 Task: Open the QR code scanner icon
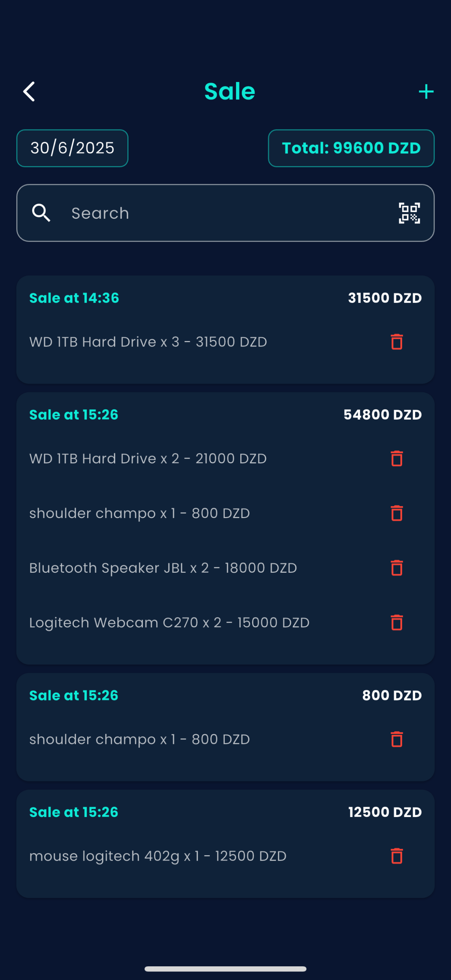coord(409,213)
